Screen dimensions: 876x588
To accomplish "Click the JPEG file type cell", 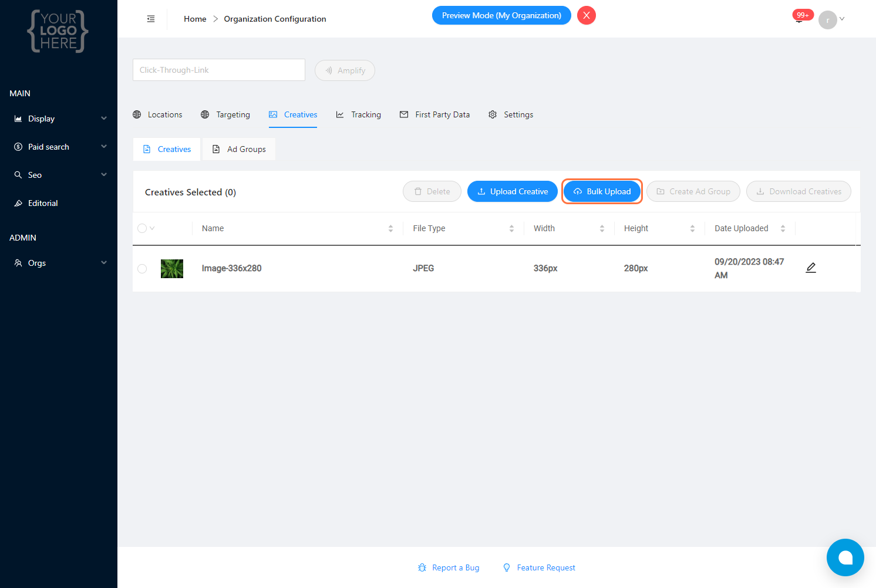I will (x=423, y=268).
